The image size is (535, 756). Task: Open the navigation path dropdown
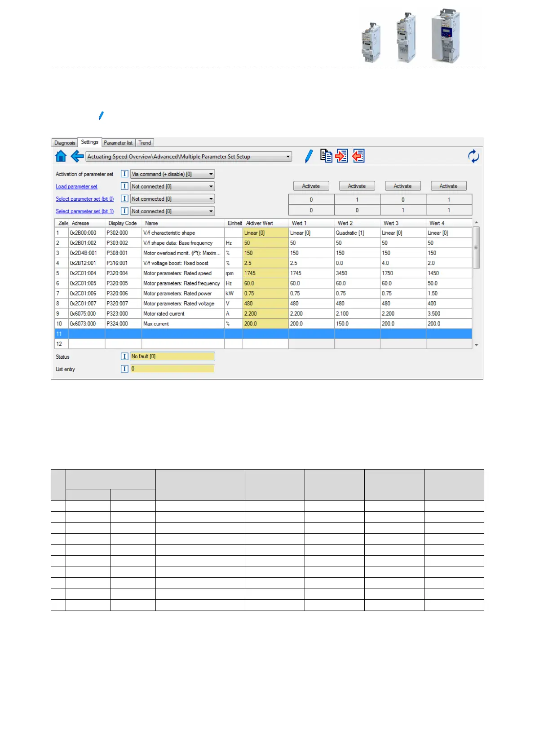tap(288, 157)
